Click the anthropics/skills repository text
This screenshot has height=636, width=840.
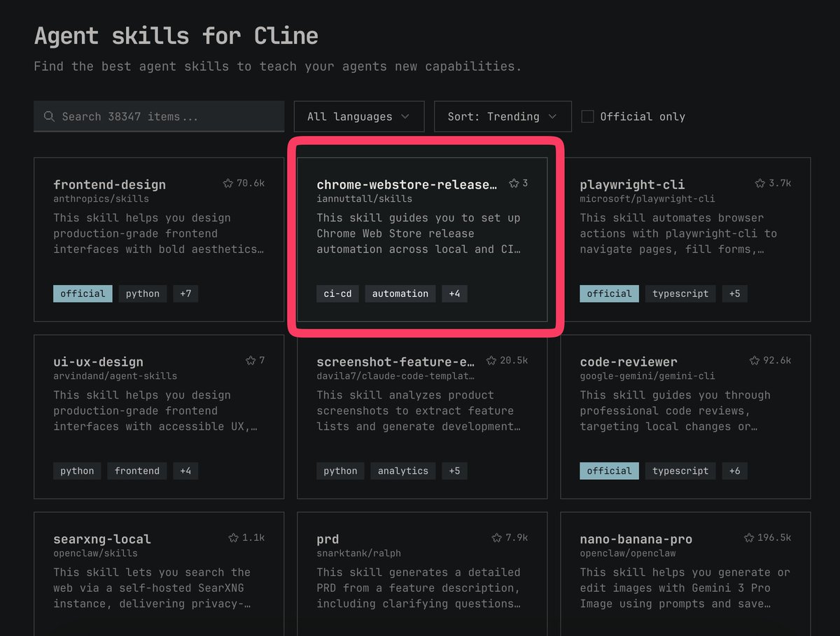(x=101, y=199)
